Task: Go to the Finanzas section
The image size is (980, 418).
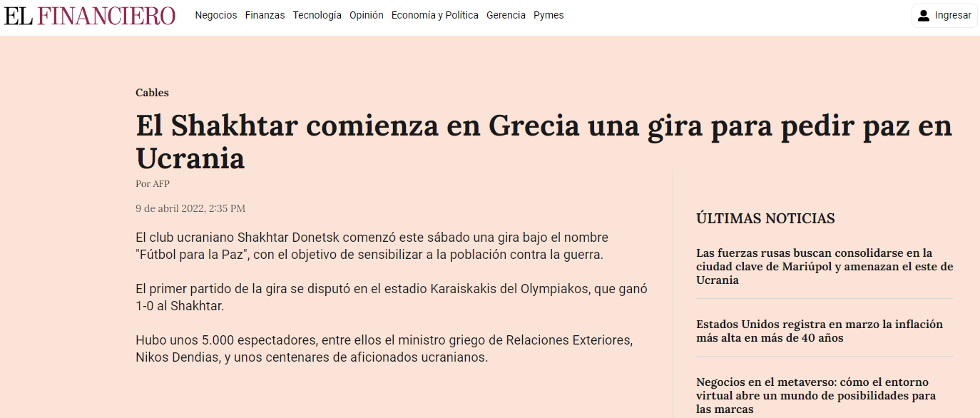Action: tap(265, 15)
